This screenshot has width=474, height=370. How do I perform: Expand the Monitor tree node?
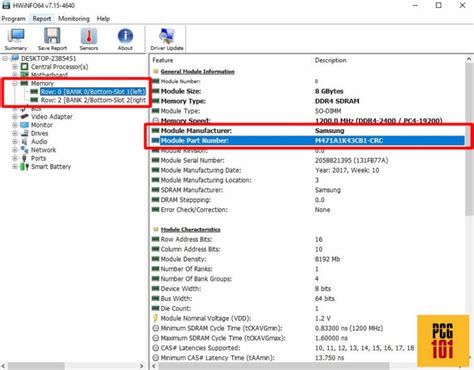pyautogui.click(x=15, y=125)
